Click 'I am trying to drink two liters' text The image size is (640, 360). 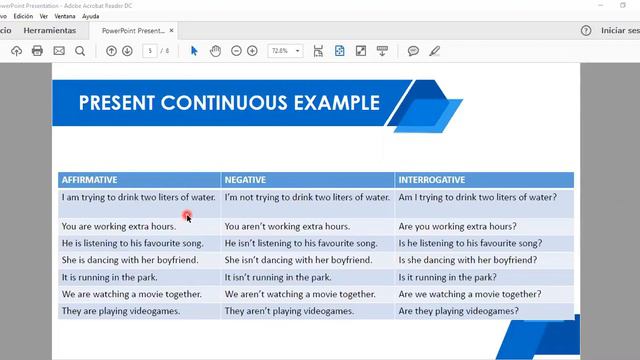click(138, 198)
